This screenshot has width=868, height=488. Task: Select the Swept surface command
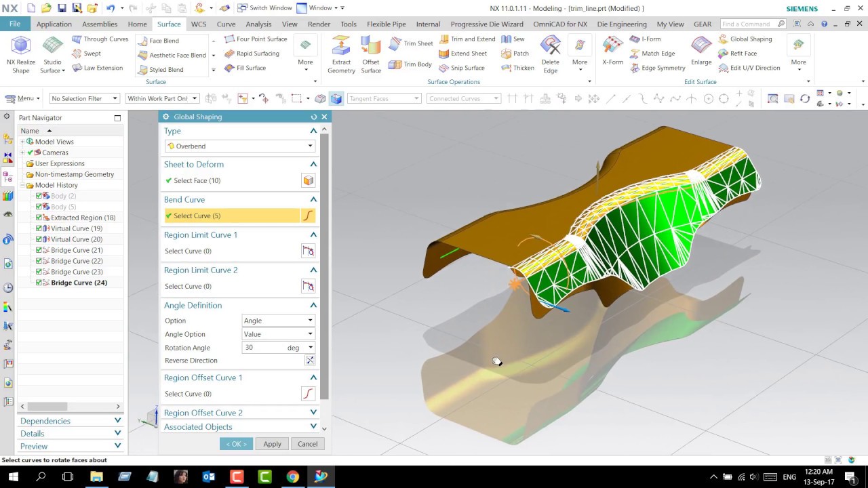[86, 54]
